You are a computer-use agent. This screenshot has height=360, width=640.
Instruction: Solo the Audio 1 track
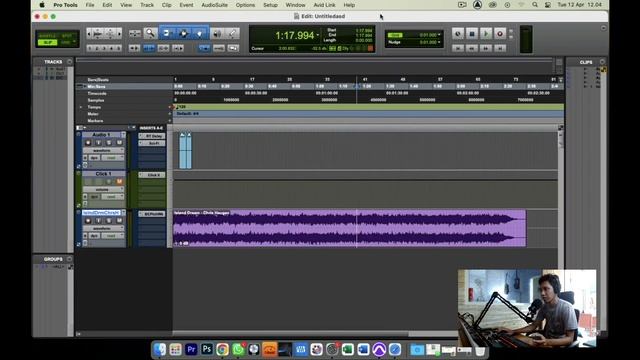click(109, 142)
